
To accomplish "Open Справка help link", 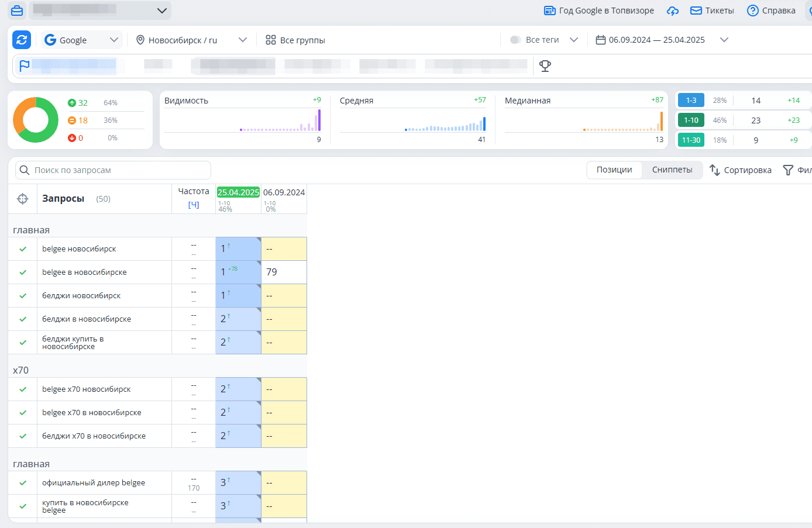I will coord(771,11).
